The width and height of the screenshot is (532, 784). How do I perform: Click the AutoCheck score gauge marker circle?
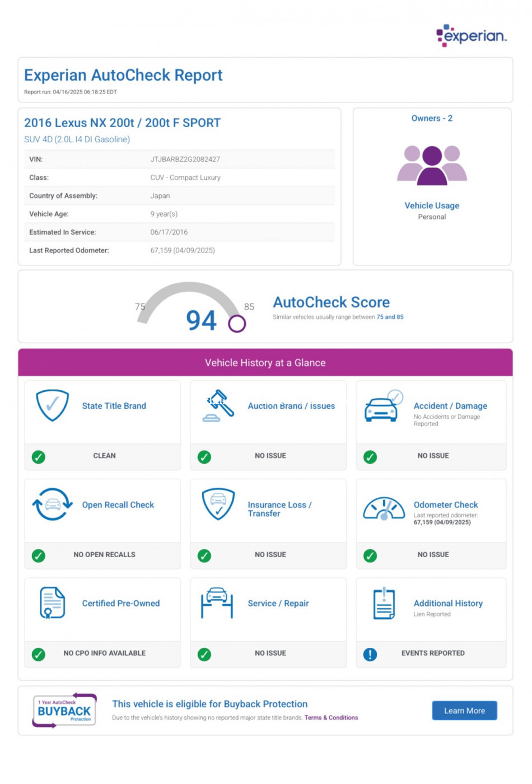click(237, 323)
